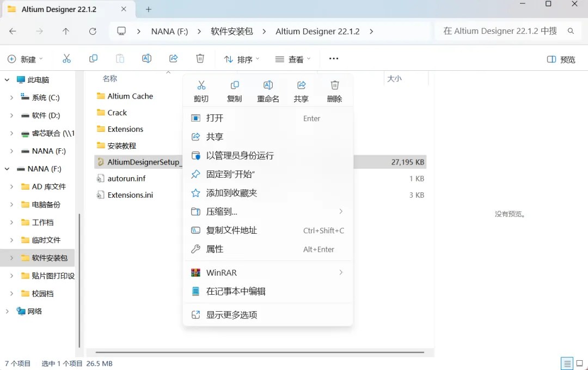Click the Copy icon in the context menu

(235, 85)
